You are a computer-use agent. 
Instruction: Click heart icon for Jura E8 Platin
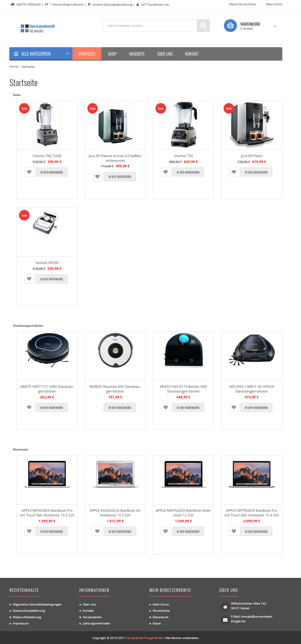coord(234,172)
